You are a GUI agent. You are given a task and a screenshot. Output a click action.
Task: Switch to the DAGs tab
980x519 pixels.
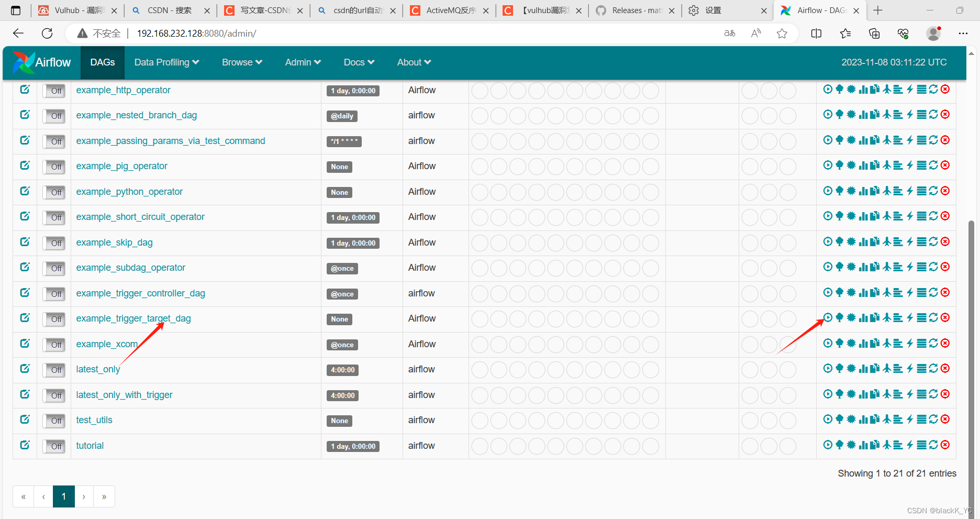pyautogui.click(x=102, y=62)
